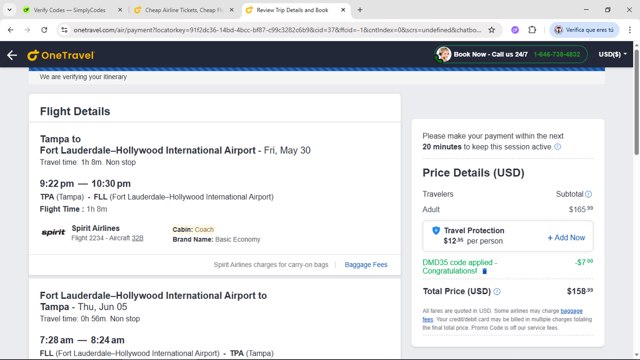
Task: Open the baggage fees link in fine print
Action: point(571,311)
